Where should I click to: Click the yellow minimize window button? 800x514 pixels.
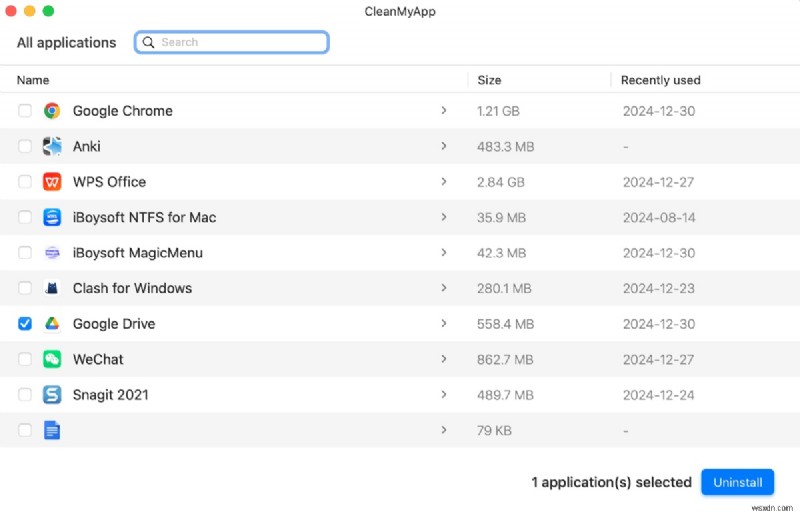pos(30,11)
